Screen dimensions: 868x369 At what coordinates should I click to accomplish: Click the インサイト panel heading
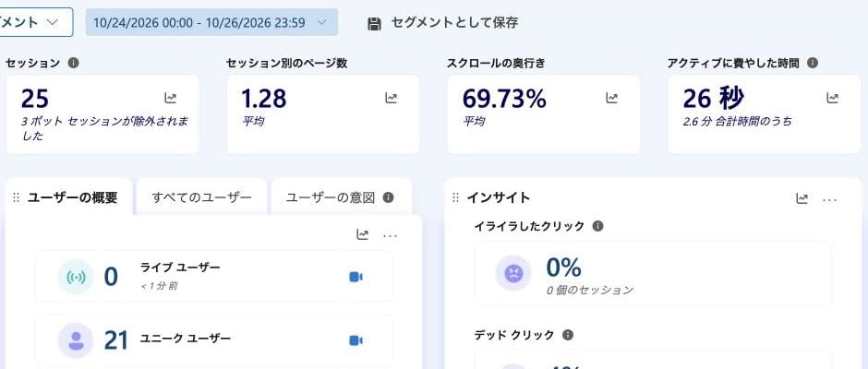[499, 197]
